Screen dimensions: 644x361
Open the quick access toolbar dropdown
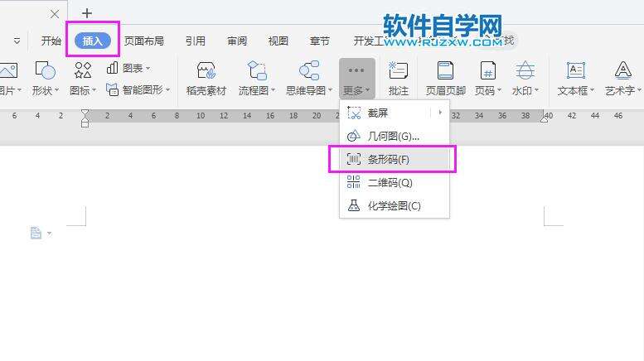click(x=17, y=41)
